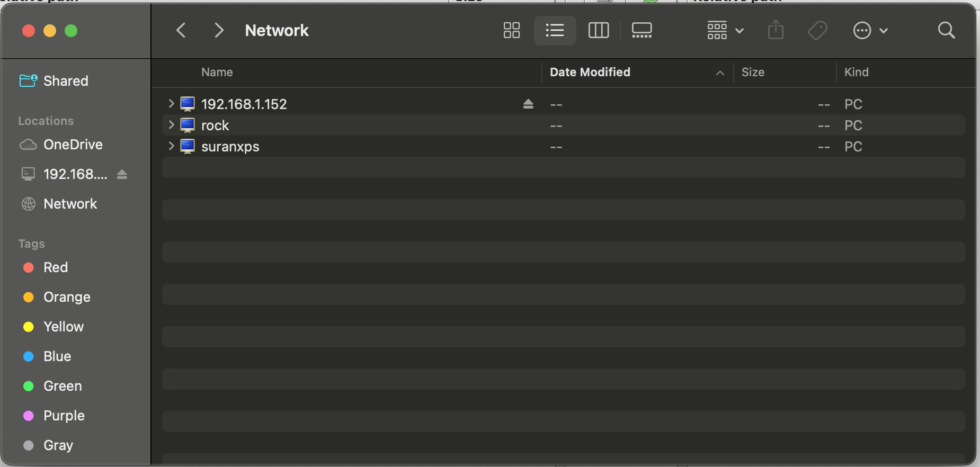Switch to list view
This screenshot has height=467, width=980.
555,30
